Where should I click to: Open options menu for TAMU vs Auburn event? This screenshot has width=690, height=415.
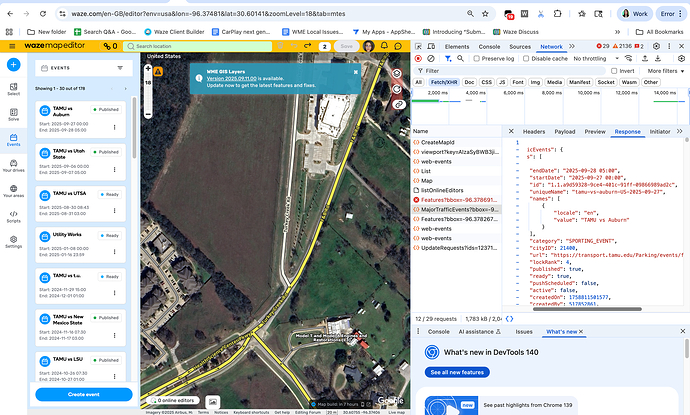click(x=114, y=128)
